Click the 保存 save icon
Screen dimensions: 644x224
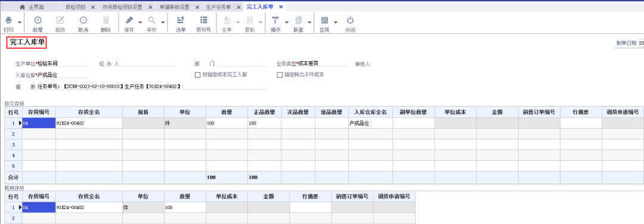pos(129,20)
